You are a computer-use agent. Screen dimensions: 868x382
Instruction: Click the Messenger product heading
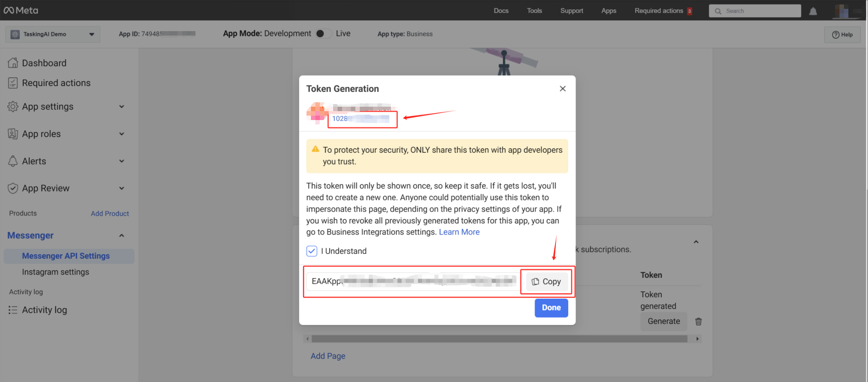point(30,236)
